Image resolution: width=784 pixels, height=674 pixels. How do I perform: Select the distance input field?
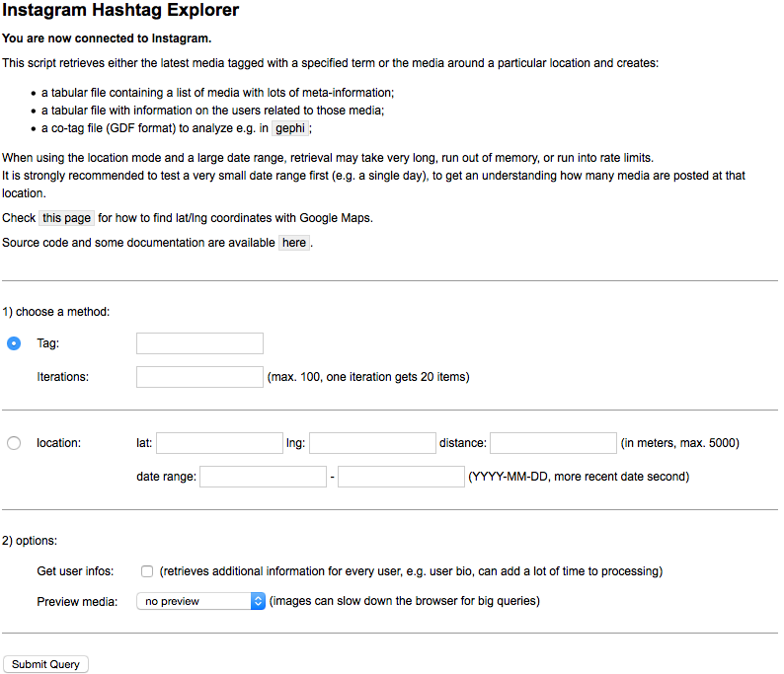coord(553,443)
